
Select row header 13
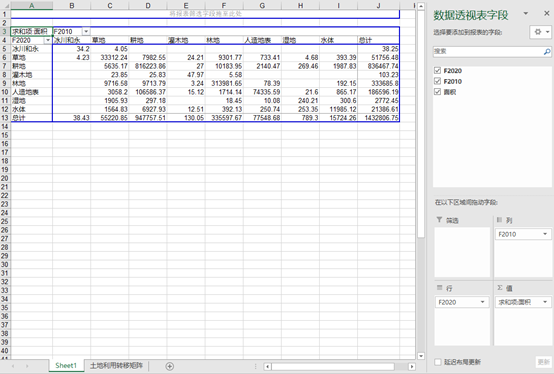pyautogui.click(x=5, y=118)
